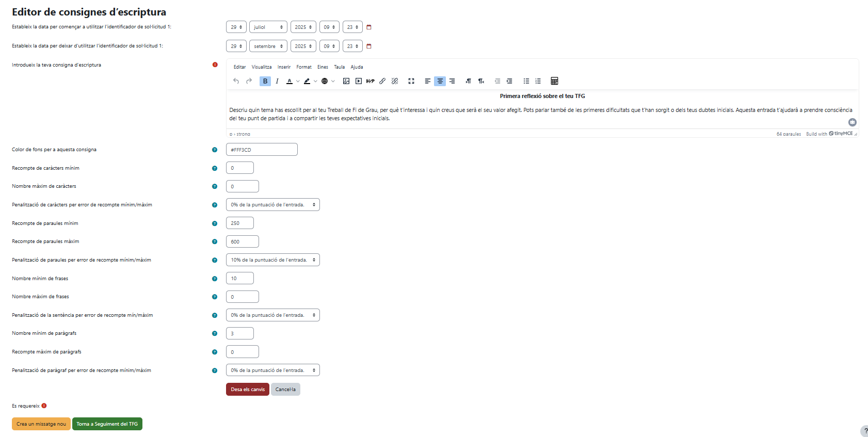Click the Desa els canvis button
Image resolution: width=868 pixels, height=437 pixels.
click(247, 390)
